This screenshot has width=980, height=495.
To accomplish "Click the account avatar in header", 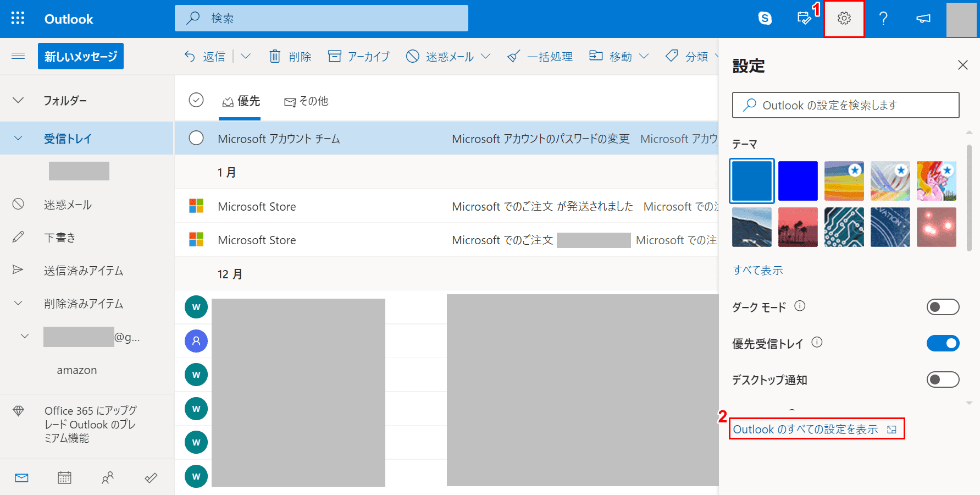I will tap(961, 19).
